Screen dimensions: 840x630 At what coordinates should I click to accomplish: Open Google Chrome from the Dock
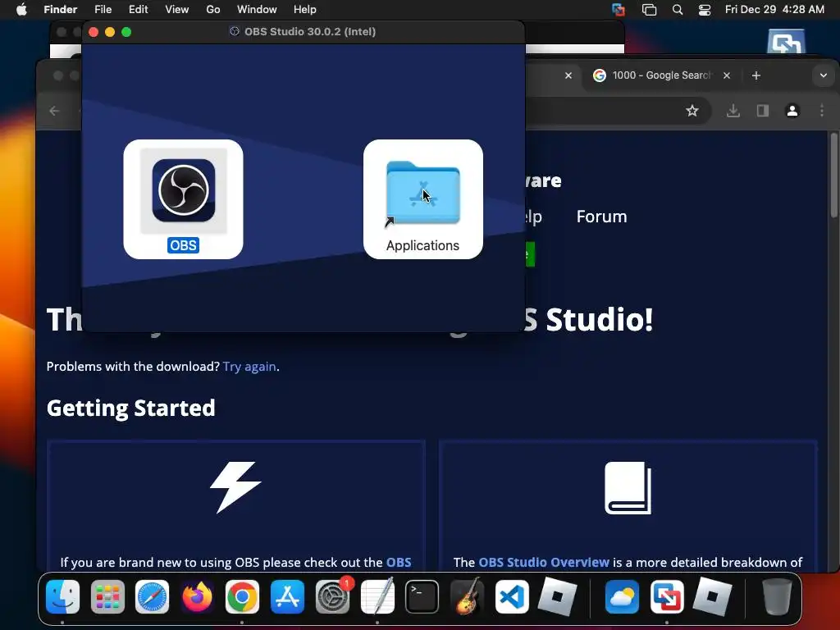click(242, 596)
